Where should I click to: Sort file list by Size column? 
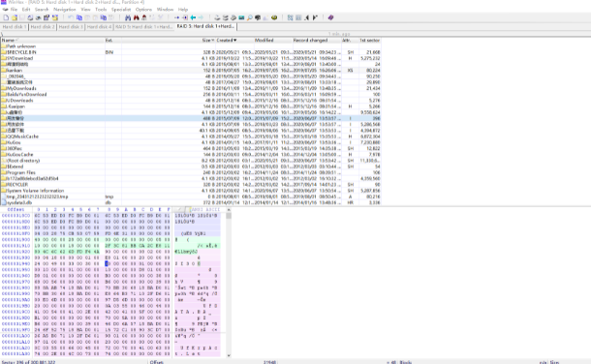click(x=207, y=41)
